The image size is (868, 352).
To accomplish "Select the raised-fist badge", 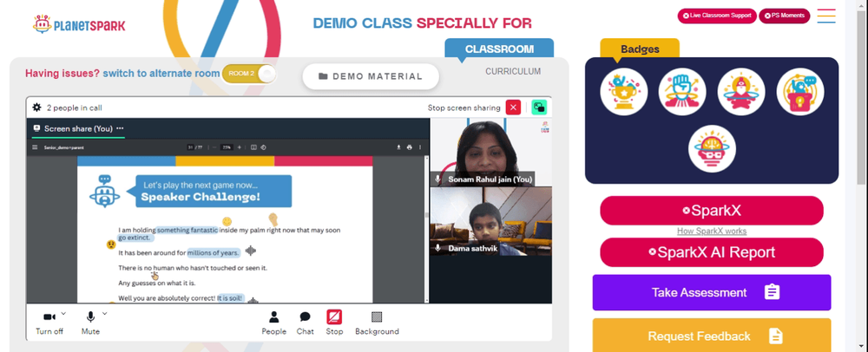I will (x=682, y=92).
